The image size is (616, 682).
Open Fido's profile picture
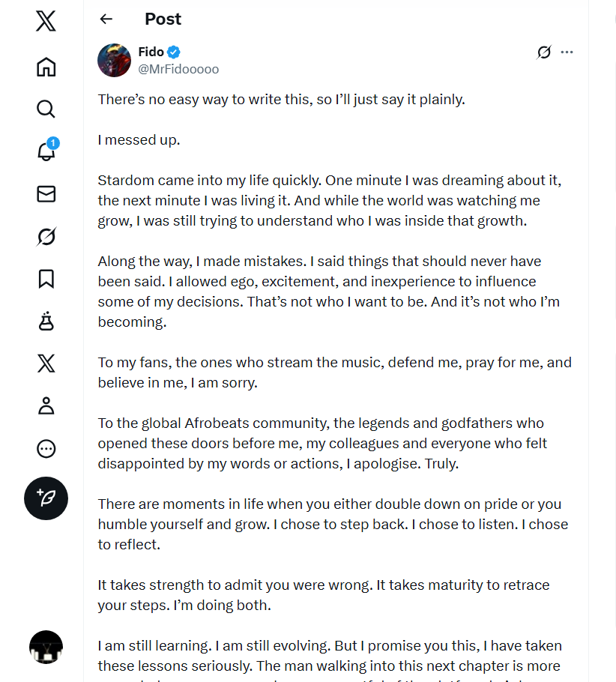[114, 60]
